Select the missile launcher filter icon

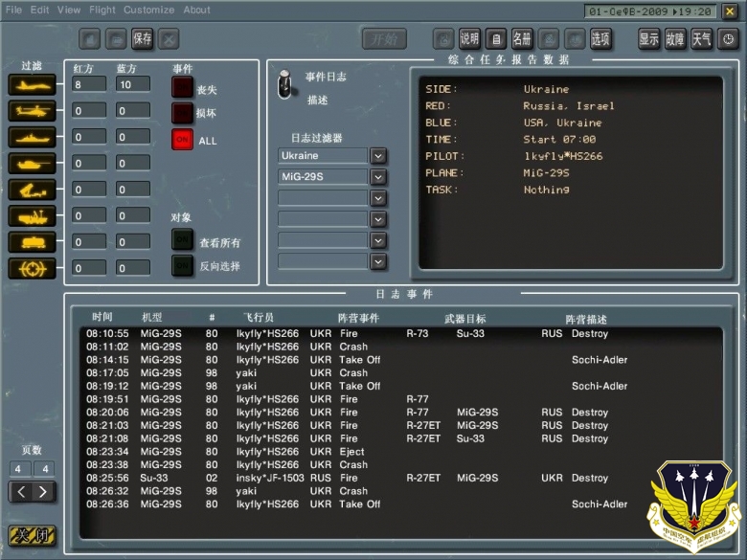[32, 190]
